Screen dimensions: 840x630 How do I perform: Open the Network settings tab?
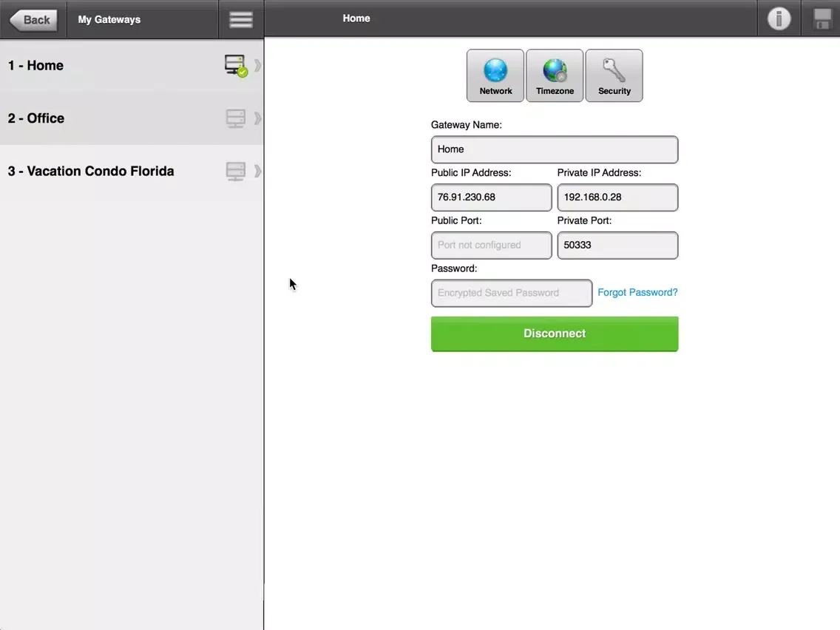click(495, 75)
